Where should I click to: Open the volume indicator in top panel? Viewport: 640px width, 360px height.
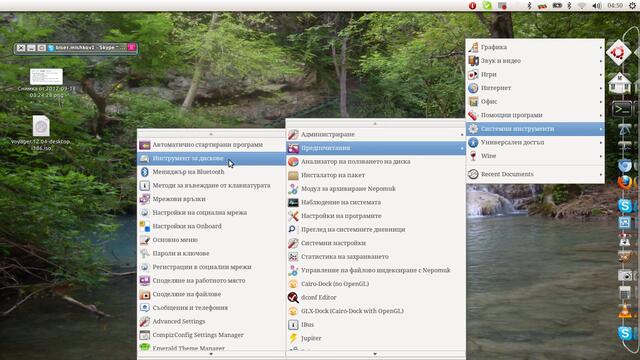pos(596,6)
